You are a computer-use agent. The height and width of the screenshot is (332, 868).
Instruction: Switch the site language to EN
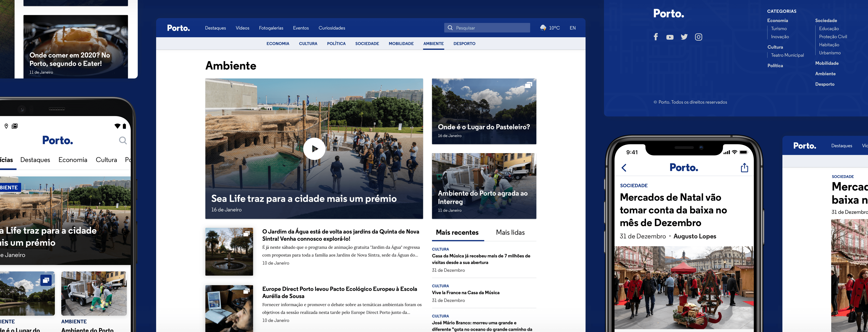tap(572, 28)
